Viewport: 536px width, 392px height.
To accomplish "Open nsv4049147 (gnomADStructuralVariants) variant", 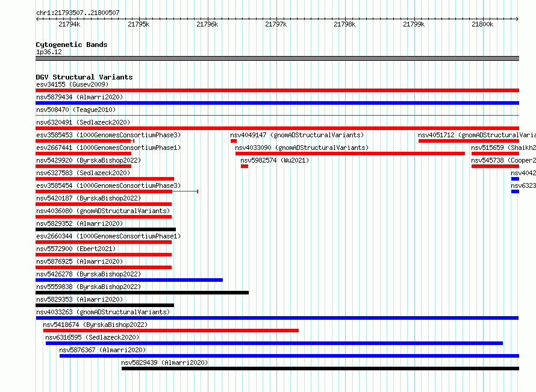I will 297,135.
